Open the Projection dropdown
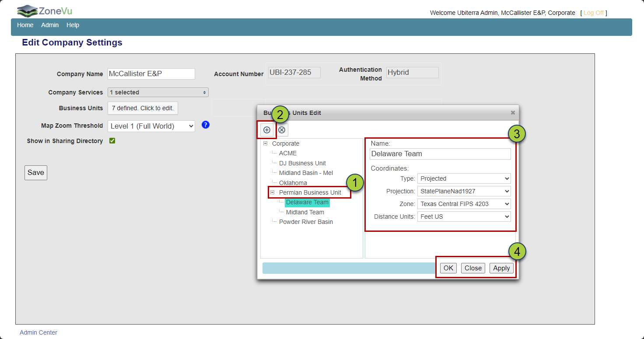644x339 pixels. (x=464, y=191)
